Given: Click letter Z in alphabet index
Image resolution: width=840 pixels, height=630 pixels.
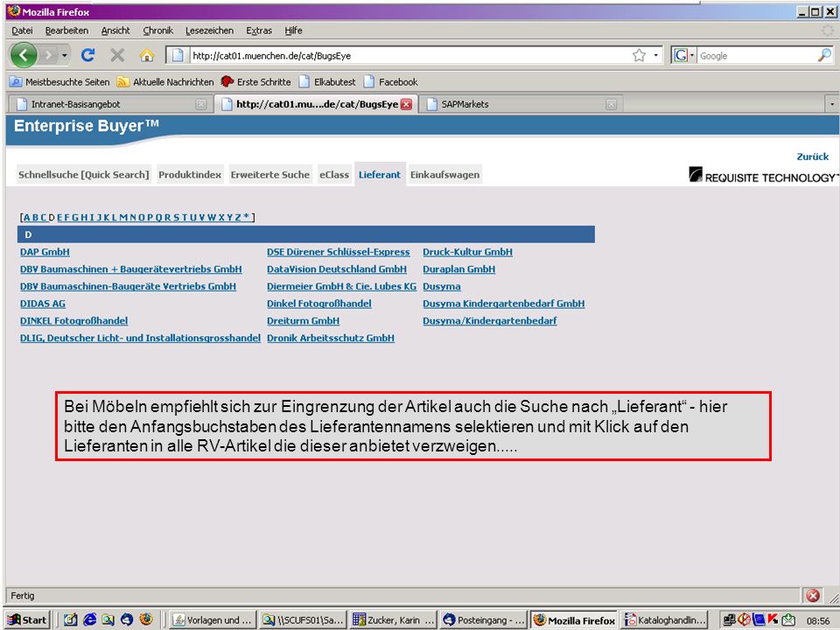Looking at the screenshot, I should coord(238,217).
